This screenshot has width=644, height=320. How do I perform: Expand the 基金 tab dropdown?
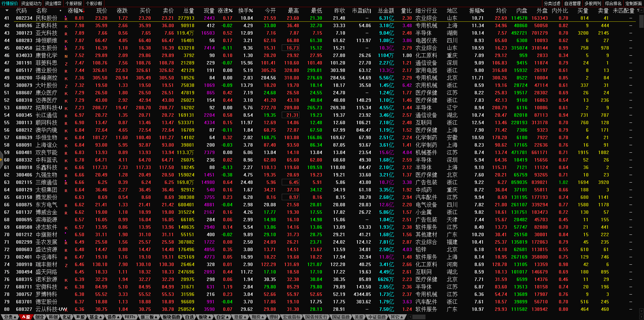point(95,317)
